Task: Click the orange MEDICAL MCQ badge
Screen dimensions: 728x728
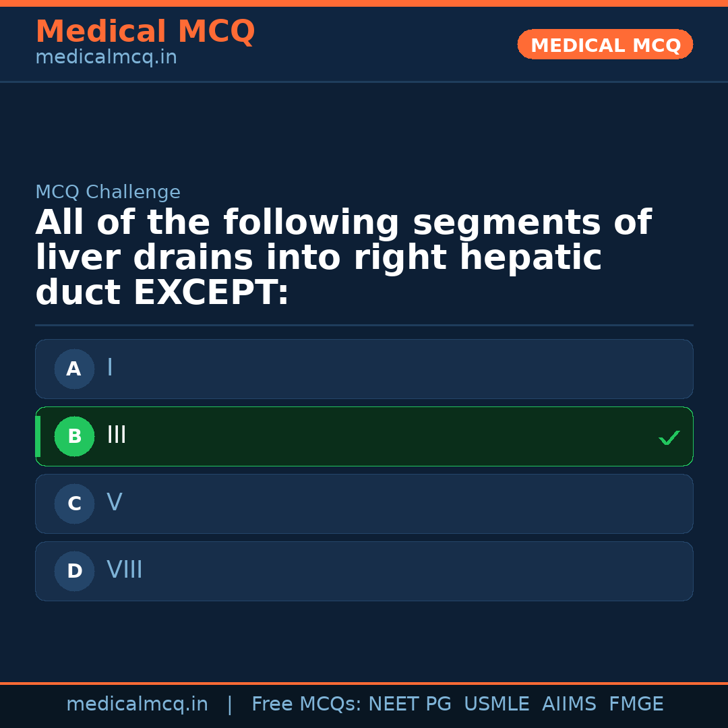Action: point(605,44)
